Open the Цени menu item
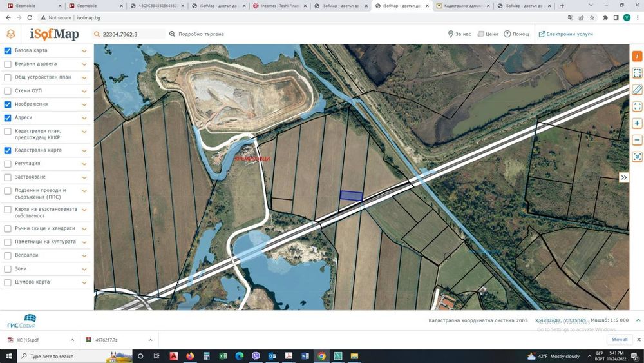This screenshot has width=644, height=363. [488, 34]
